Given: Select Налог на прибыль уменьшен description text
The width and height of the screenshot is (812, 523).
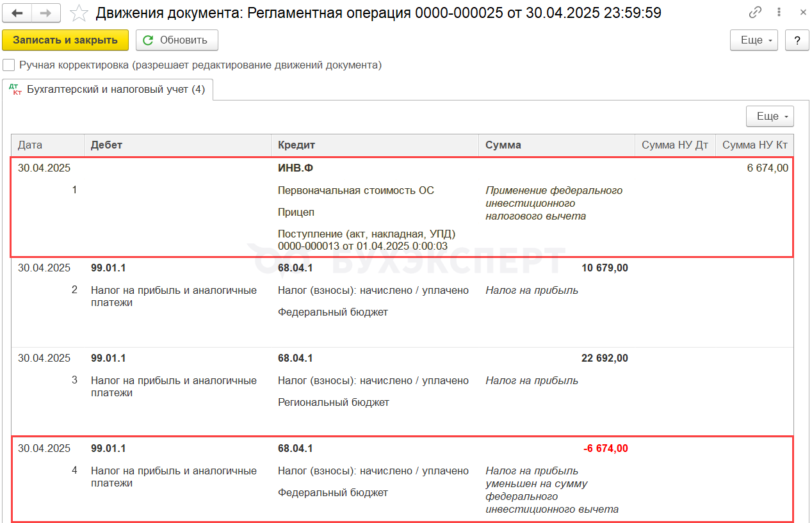Looking at the screenshot, I should [x=552, y=490].
